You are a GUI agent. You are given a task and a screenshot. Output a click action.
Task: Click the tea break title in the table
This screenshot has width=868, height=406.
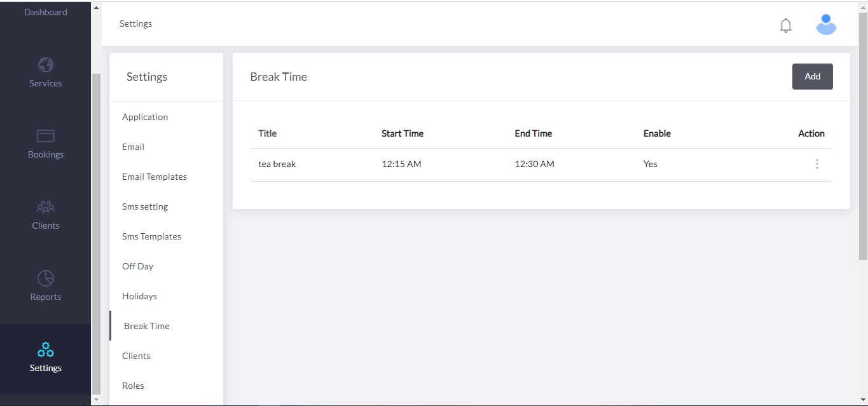pyautogui.click(x=277, y=163)
